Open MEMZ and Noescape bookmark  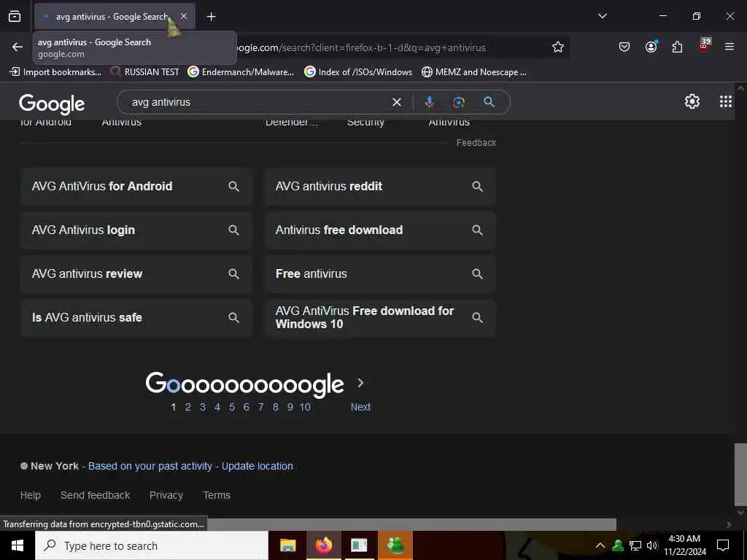click(474, 72)
